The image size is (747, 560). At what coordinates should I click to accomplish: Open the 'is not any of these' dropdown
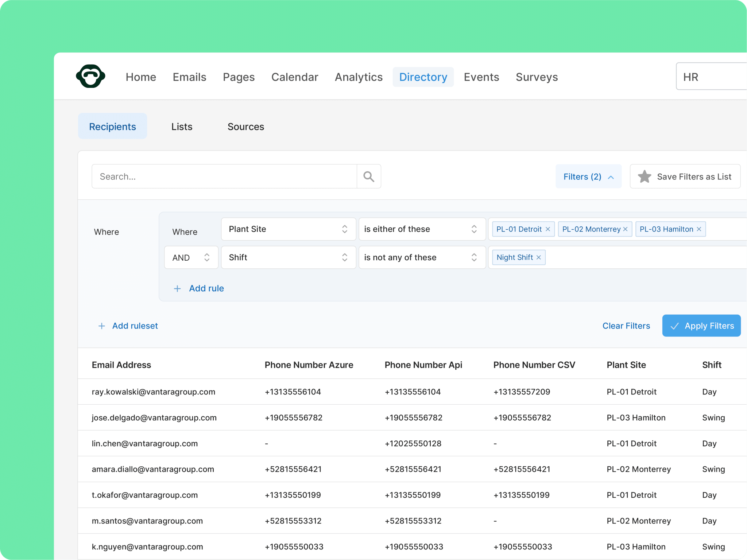pos(422,257)
